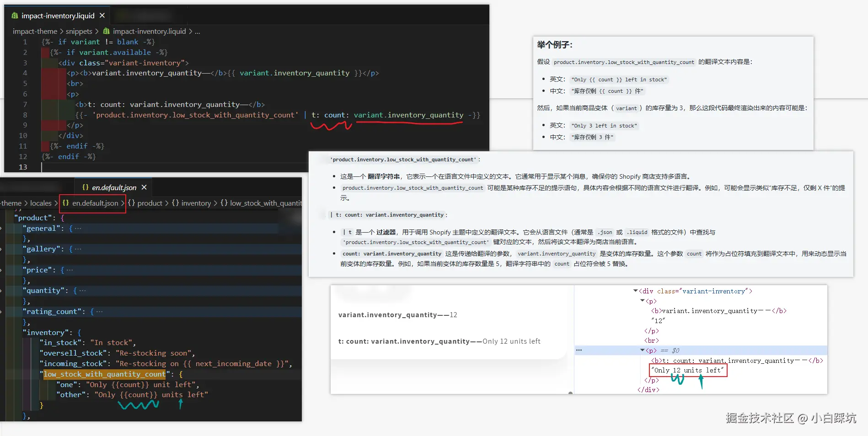The height and width of the screenshot is (436, 868).
Task: Click line number 13 in the liquid editor gutter
Action: 23,167
